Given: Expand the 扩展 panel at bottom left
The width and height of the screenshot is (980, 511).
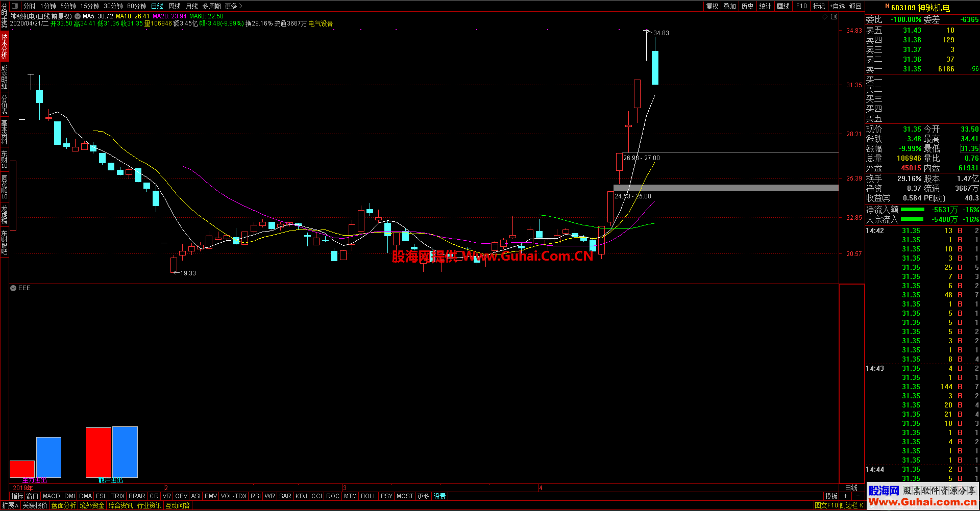Looking at the screenshot, I should click(x=10, y=505).
